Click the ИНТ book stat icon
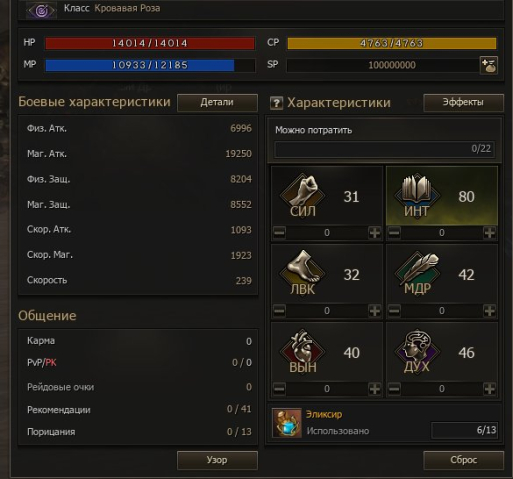This screenshot has height=479, width=513. pyautogui.click(x=417, y=194)
